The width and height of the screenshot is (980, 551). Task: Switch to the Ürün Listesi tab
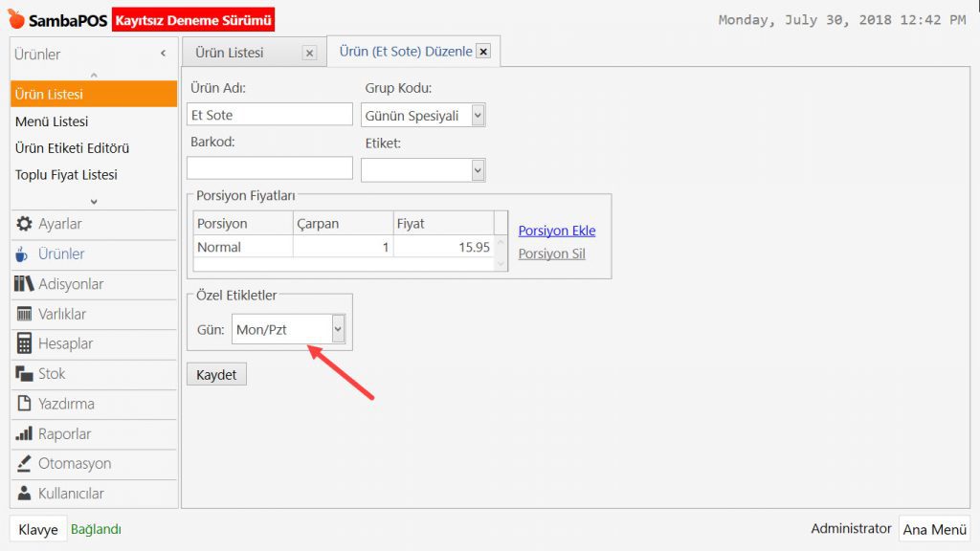pos(230,53)
